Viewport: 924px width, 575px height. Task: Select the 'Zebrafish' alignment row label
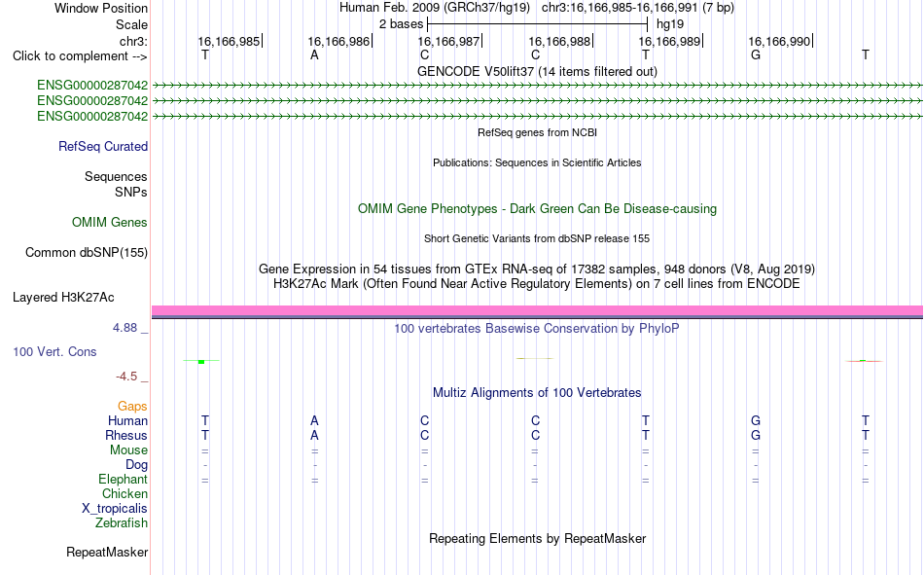[122, 522]
